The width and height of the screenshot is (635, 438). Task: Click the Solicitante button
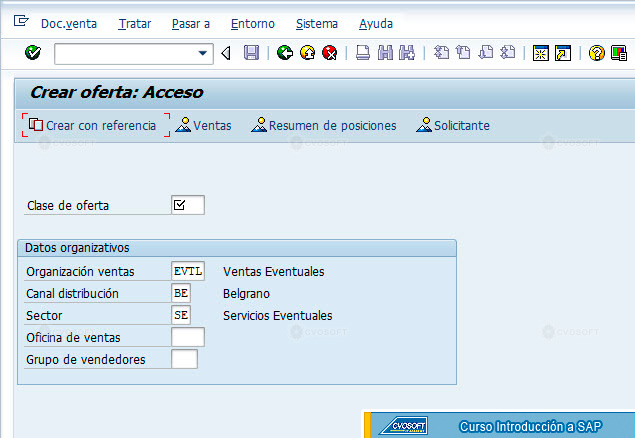(x=453, y=125)
